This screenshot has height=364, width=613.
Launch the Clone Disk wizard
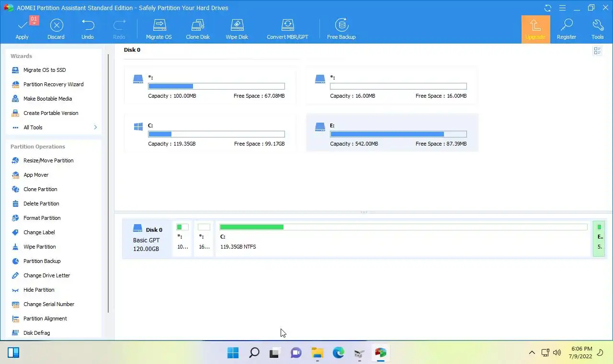(x=198, y=29)
